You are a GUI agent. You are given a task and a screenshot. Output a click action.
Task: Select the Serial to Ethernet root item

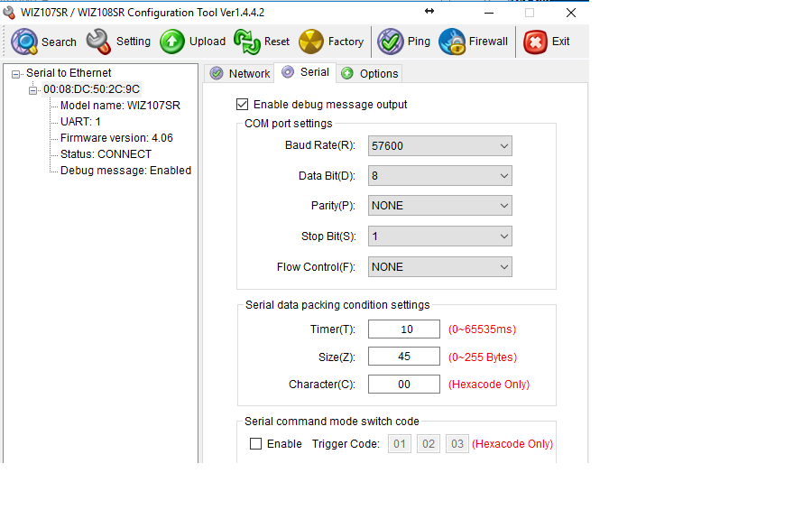point(69,73)
